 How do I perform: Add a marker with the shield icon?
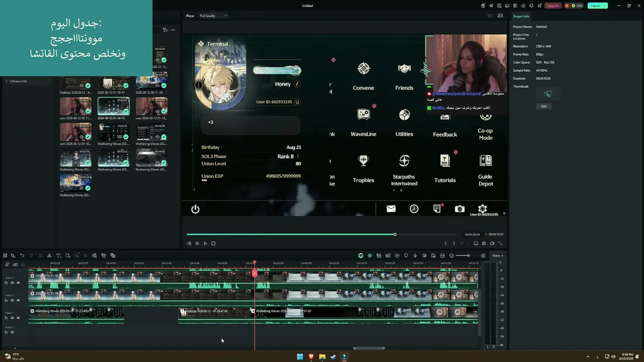[x=406, y=255]
